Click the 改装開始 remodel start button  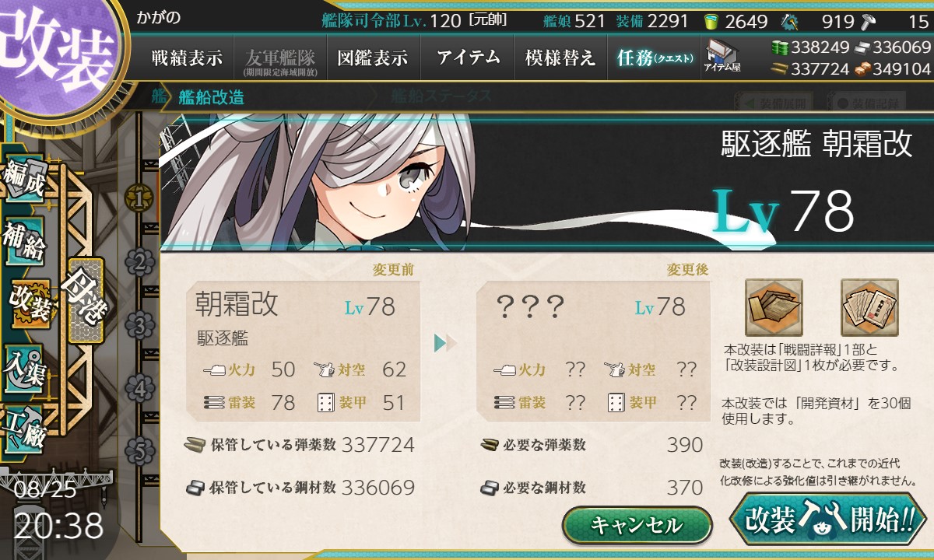(830, 520)
